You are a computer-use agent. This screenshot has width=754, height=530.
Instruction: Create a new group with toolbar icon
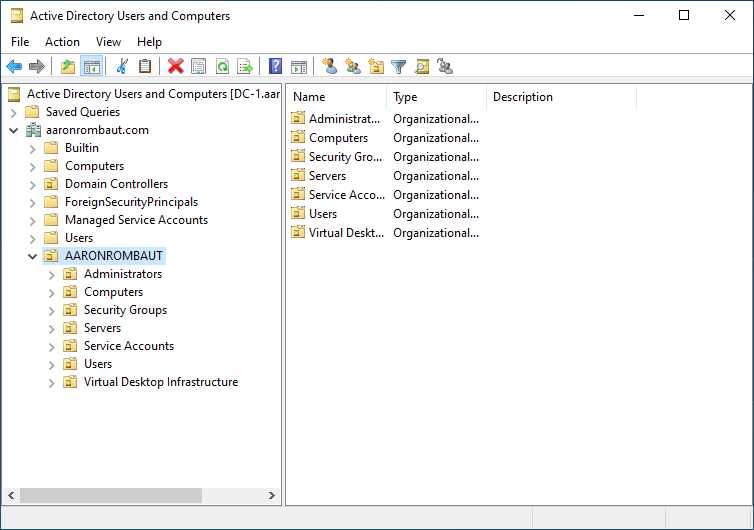(353, 67)
